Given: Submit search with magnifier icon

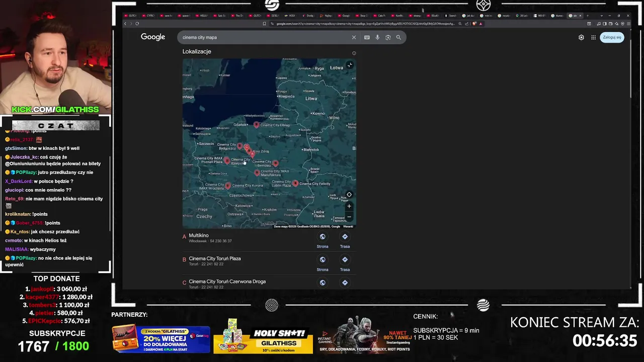Looking at the screenshot, I should click(x=398, y=37).
